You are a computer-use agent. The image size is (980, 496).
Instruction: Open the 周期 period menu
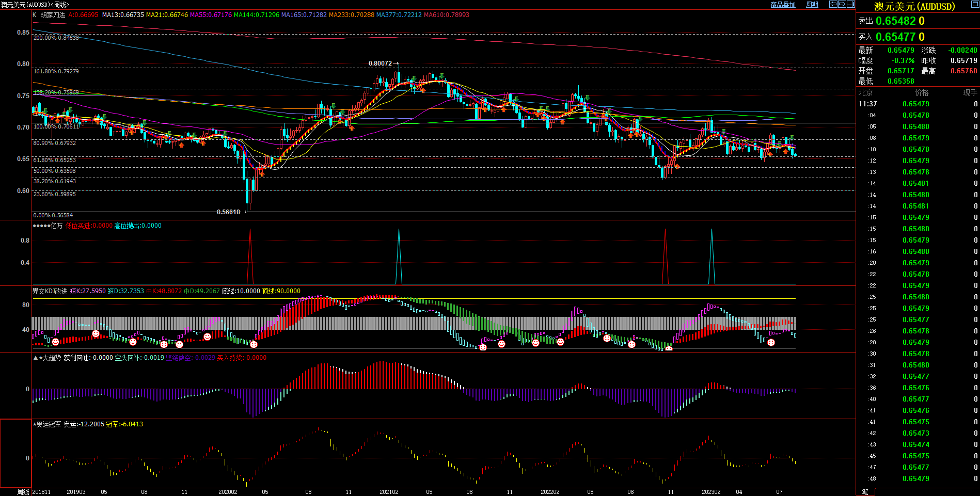point(812,5)
